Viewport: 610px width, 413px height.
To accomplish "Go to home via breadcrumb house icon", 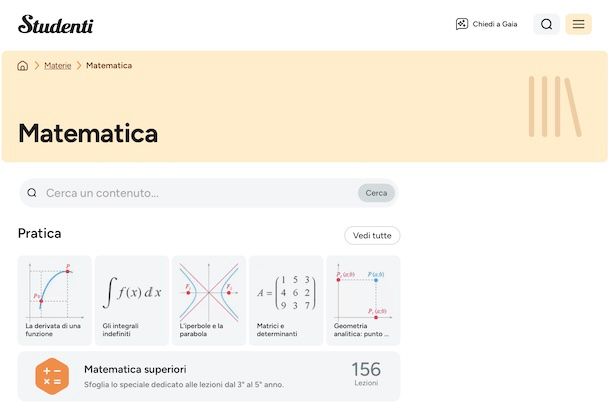I will tap(23, 66).
